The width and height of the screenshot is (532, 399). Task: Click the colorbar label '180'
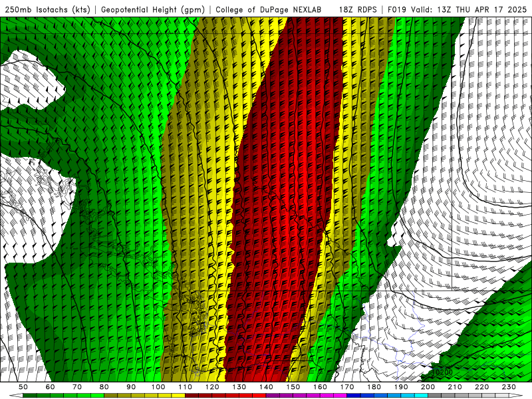tap(374, 387)
